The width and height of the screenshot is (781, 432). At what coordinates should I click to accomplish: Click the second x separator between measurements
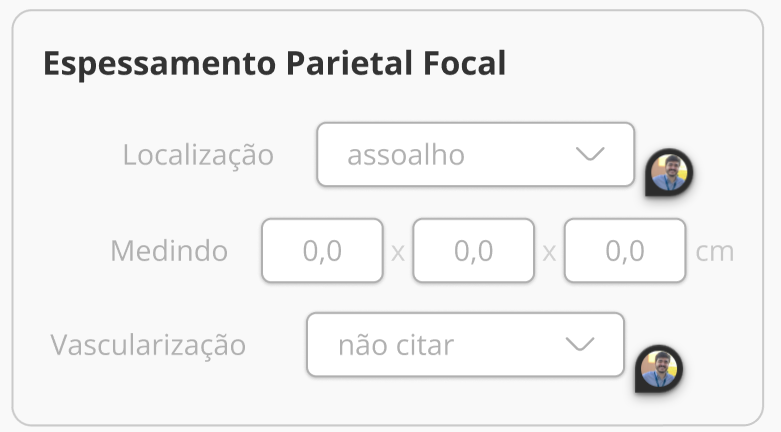(x=549, y=252)
